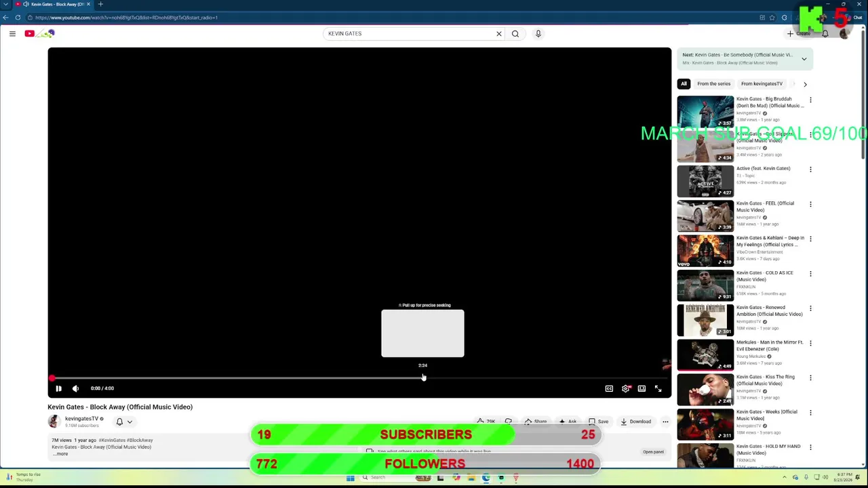Open options for Man in the Mirror

[x=810, y=343]
